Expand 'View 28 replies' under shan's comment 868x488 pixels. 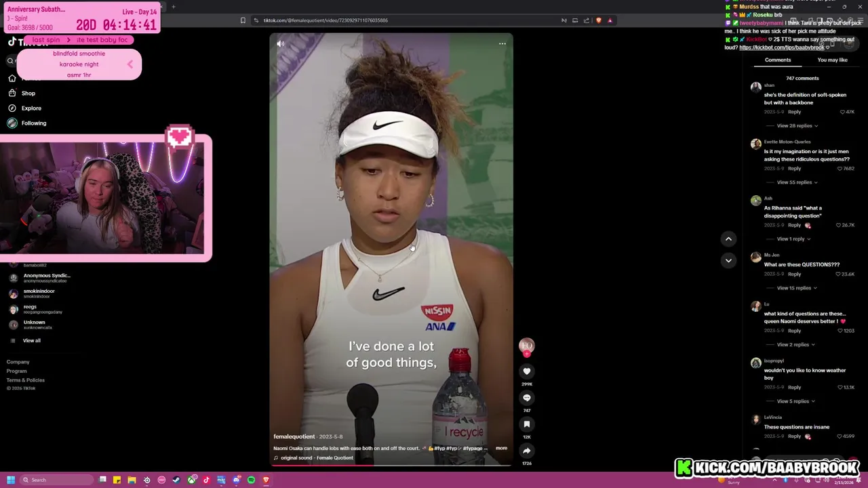coord(797,125)
